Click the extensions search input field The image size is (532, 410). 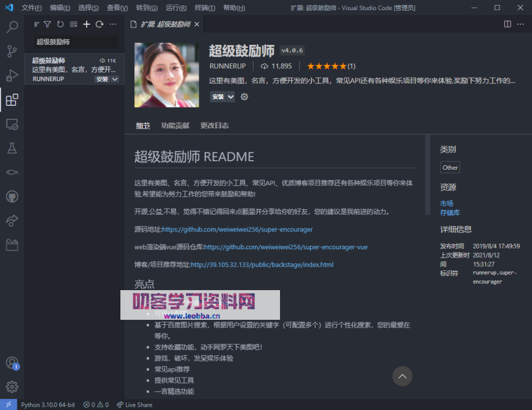[76, 42]
